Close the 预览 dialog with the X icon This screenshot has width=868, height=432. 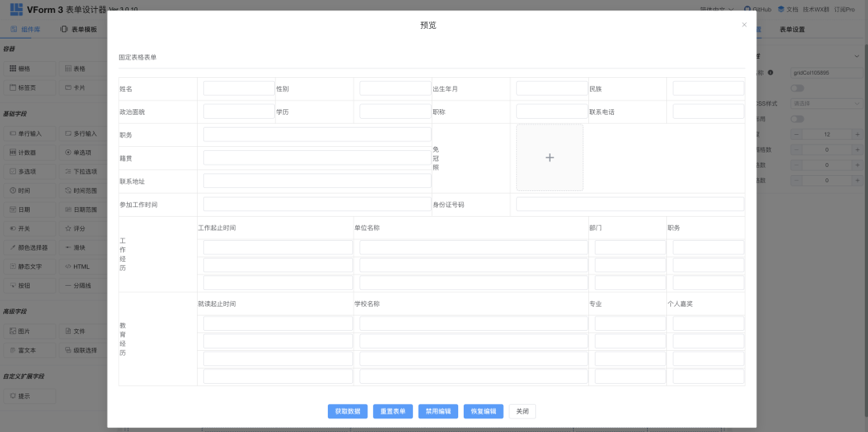point(744,25)
